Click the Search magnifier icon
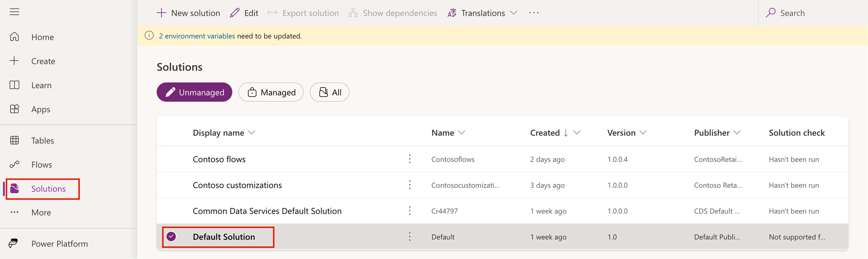Image resolution: width=868 pixels, height=259 pixels. coord(771,13)
